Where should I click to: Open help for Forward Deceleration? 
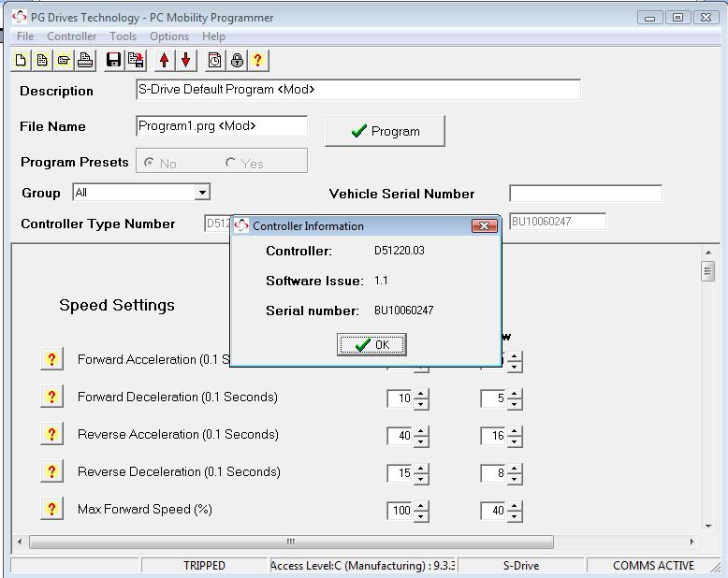[x=51, y=397]
